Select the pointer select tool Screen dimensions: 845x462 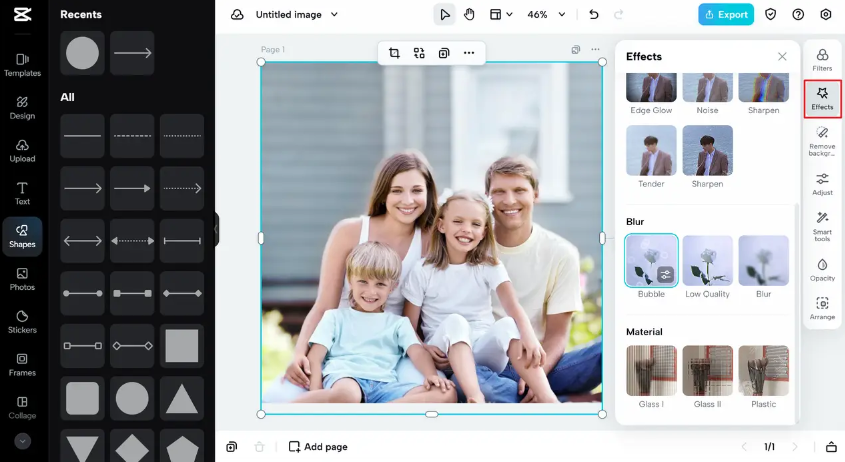[x=445, y=15]
